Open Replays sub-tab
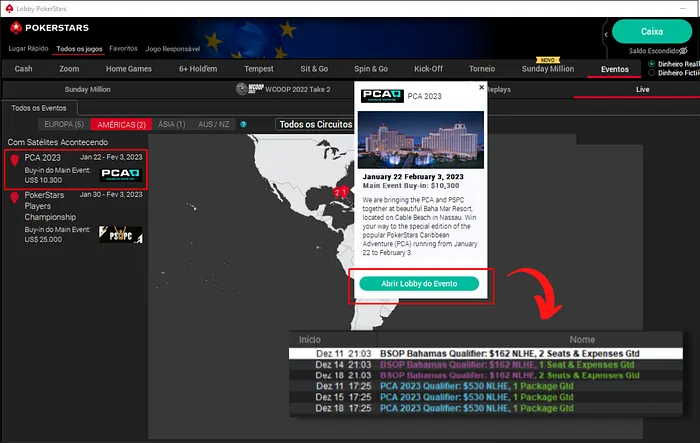 click(498, 89)
